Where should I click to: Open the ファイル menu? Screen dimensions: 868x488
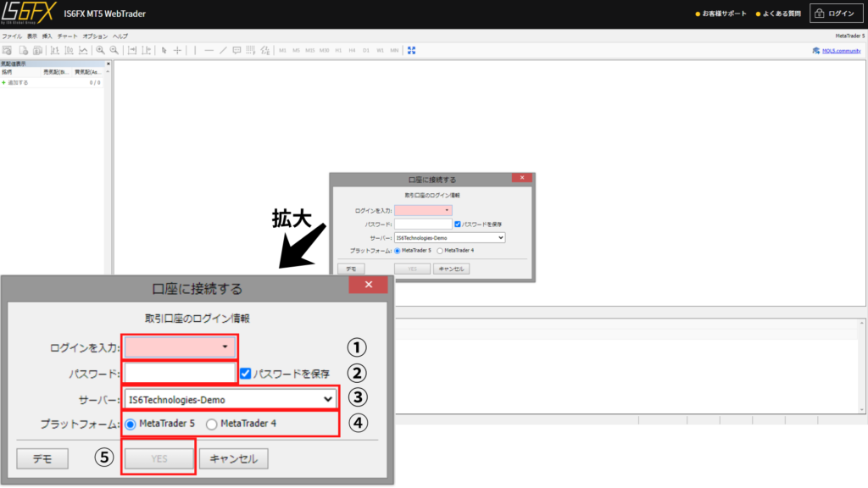coord(12,36)
